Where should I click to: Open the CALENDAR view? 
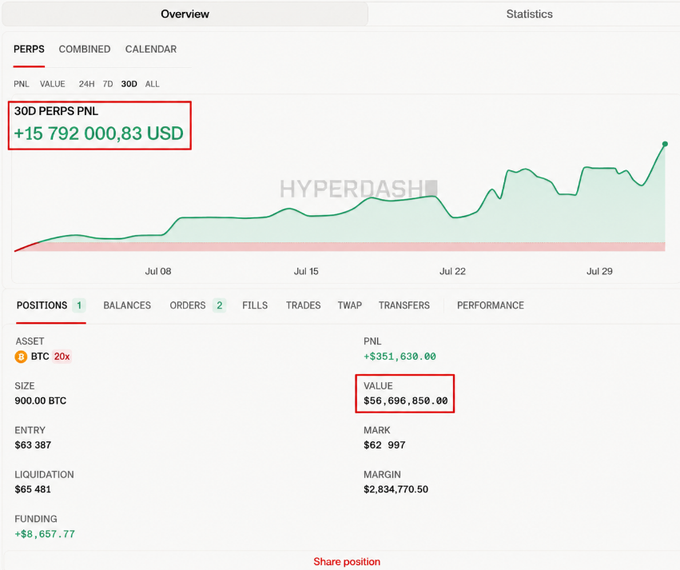tap(151, 49)
